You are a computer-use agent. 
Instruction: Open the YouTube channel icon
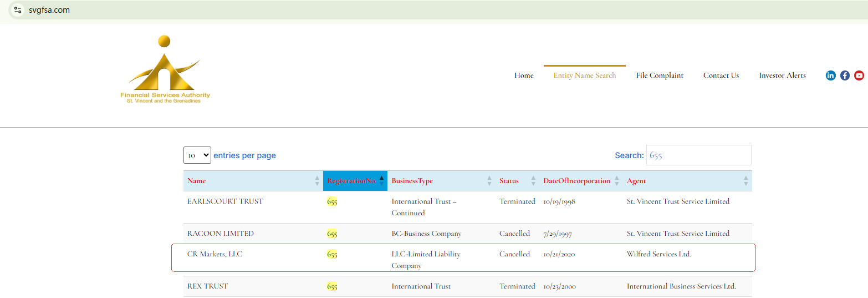click(859, 75)
